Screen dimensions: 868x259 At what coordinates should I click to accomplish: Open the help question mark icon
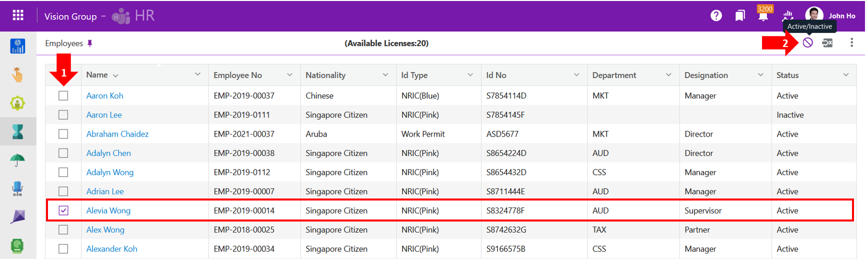pos(716,16)
